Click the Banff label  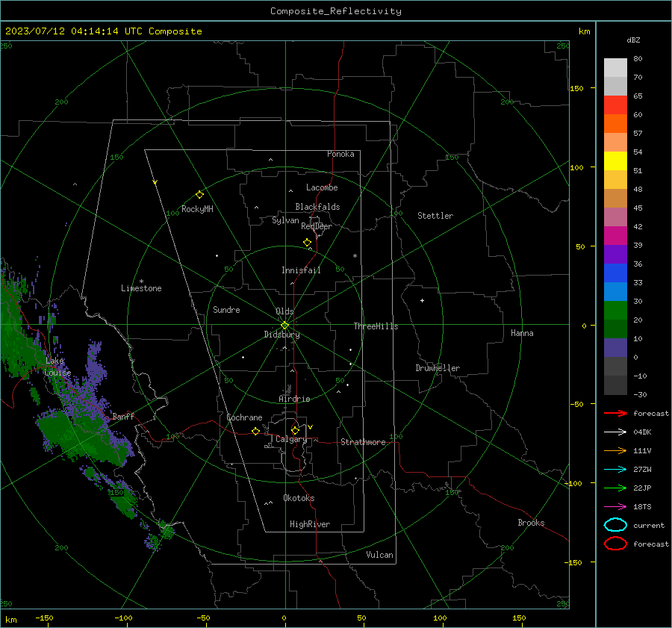tap(123, 417)
